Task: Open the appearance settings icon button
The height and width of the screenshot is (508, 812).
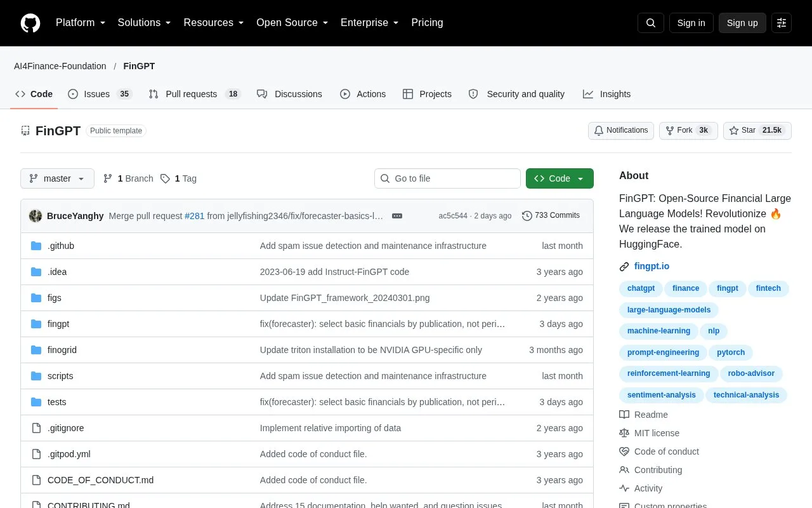Action: tap(782, 23)
